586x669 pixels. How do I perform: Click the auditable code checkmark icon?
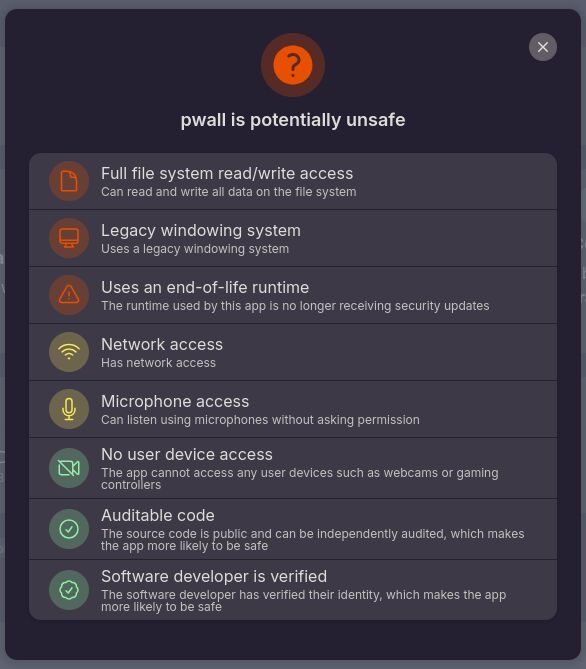69,529
